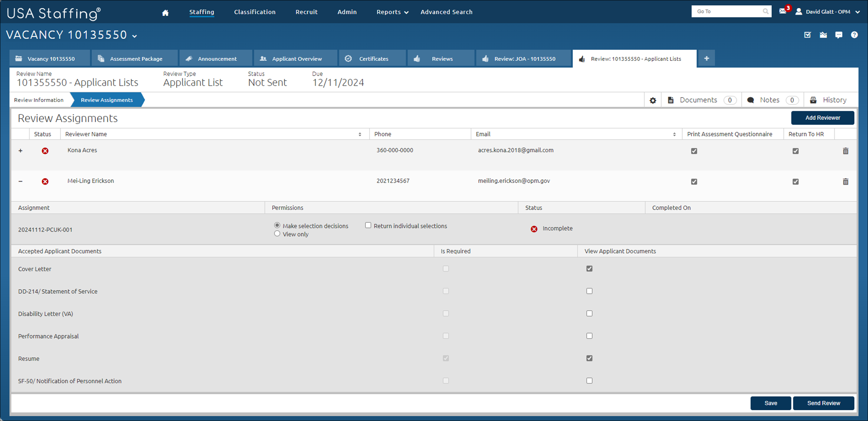Click Mei-Ling Erickson red status icon
868x421 pixels.
pyautogui.click(x=45, y=182)
